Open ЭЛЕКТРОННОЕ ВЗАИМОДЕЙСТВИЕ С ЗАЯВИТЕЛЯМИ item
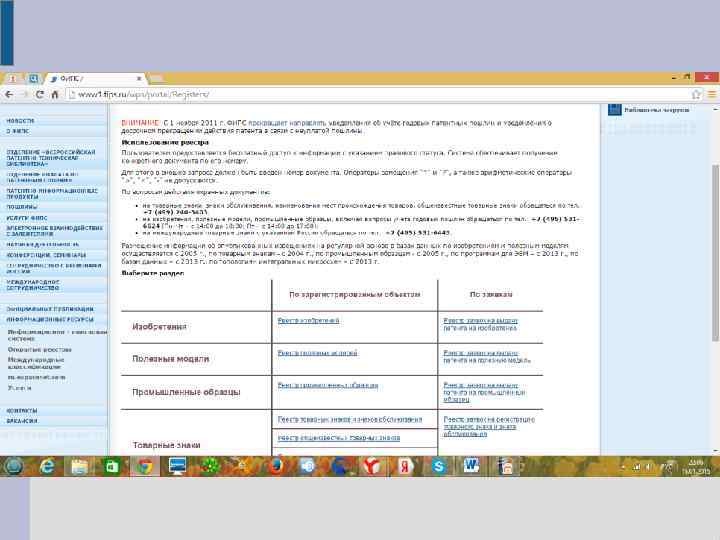This screenshot has height=540, width=720. [55, 231]
